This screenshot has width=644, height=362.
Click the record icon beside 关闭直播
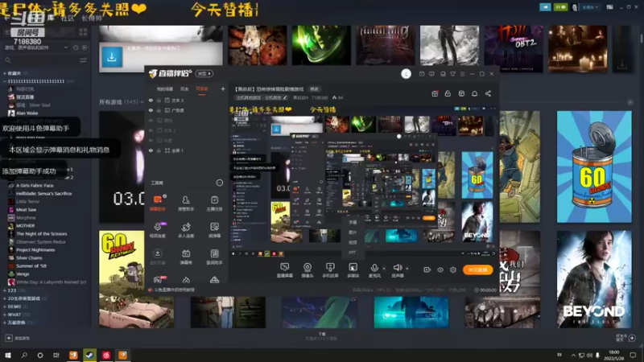(x=427, y=269)
